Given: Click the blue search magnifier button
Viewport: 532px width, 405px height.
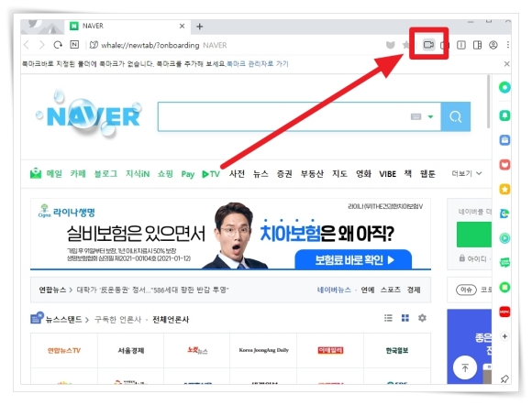Looking at the screenshot, I should point(456,116).
